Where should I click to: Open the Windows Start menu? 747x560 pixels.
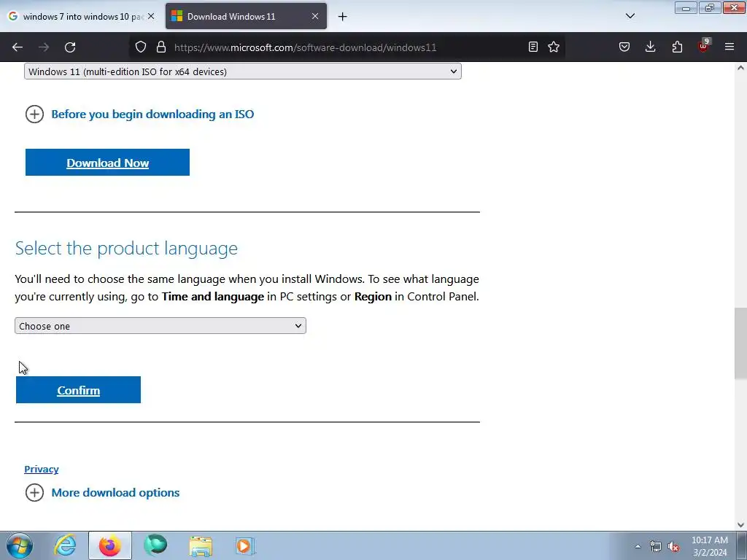coord(20,545)
